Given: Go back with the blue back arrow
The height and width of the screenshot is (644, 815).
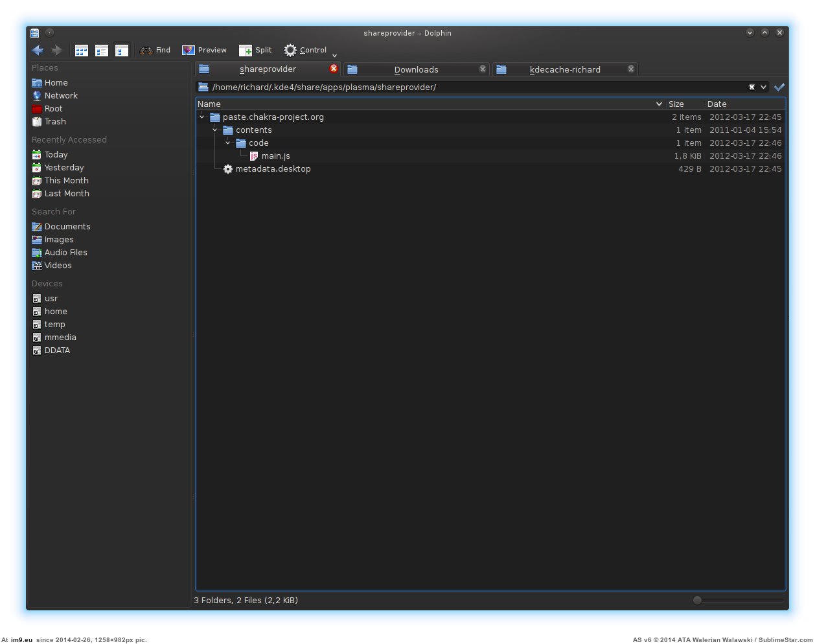Looking at the screenshot, I should tap(38, 51).
